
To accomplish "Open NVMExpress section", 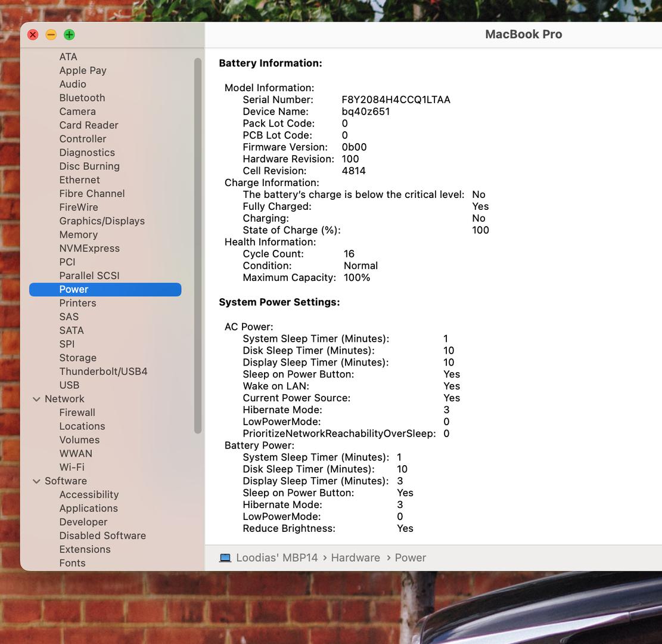I will pos(89,249).
